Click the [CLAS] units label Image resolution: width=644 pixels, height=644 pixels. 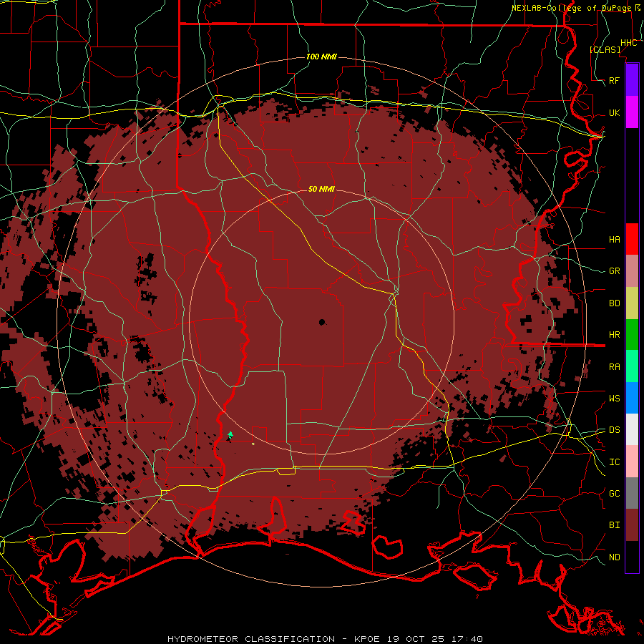pyautogui.click(x=605, y=49)
